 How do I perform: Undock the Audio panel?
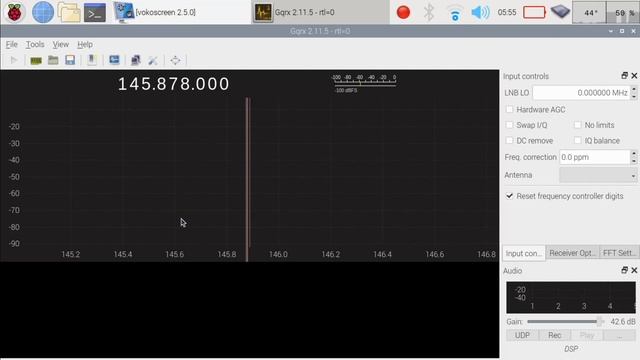pos(624,270)
